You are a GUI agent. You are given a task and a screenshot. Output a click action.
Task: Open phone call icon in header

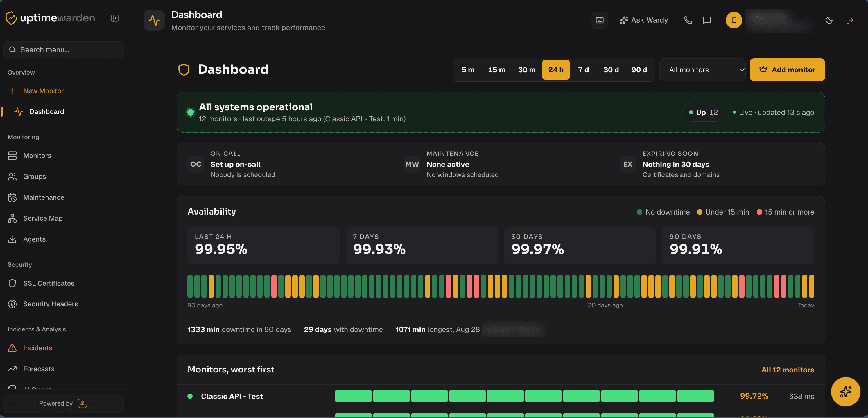688,20
